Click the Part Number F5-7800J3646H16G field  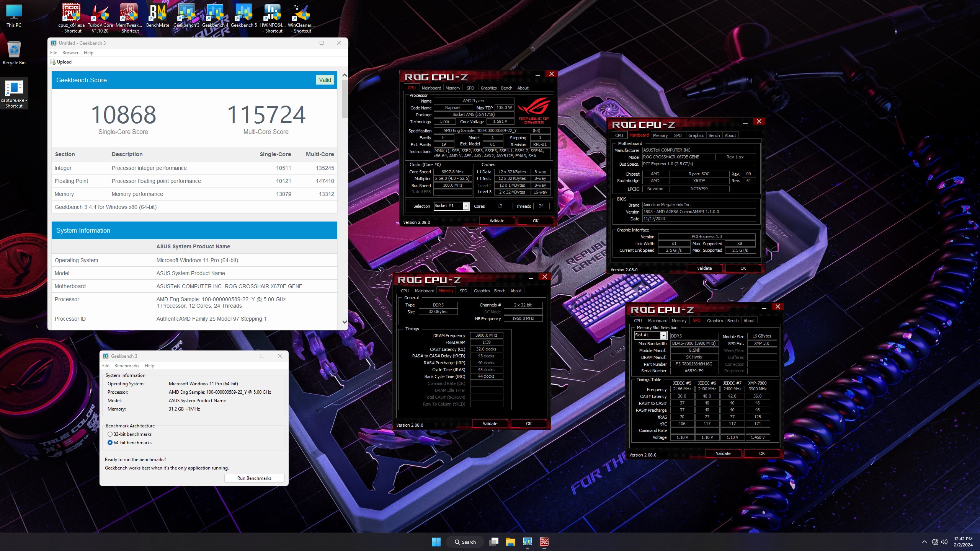694,364
